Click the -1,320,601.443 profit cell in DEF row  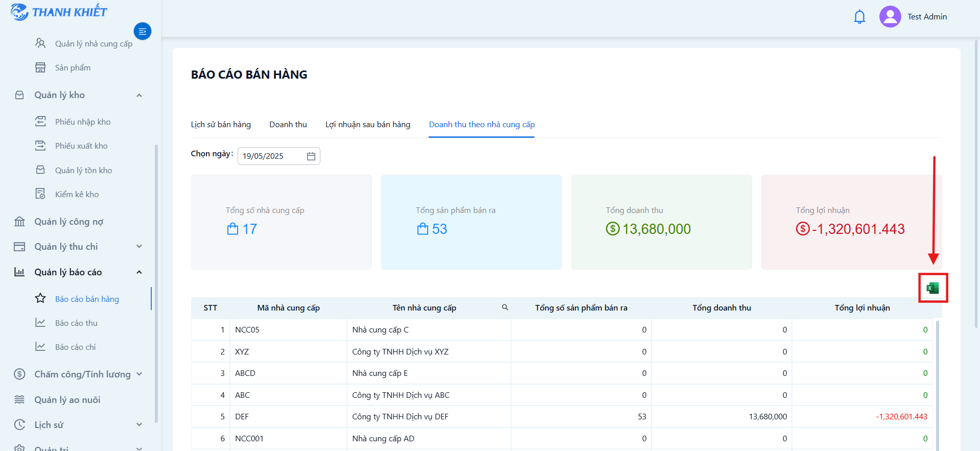click(x=862, y=416)
